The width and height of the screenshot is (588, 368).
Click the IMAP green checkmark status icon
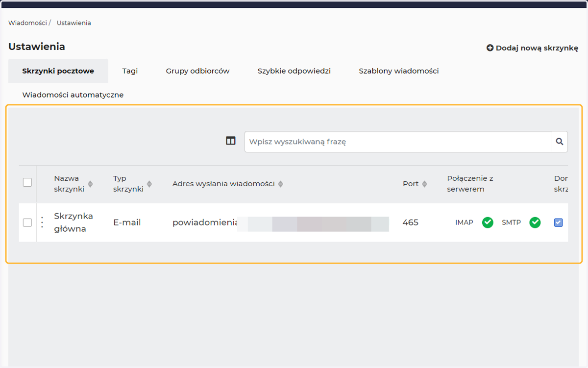488,222
